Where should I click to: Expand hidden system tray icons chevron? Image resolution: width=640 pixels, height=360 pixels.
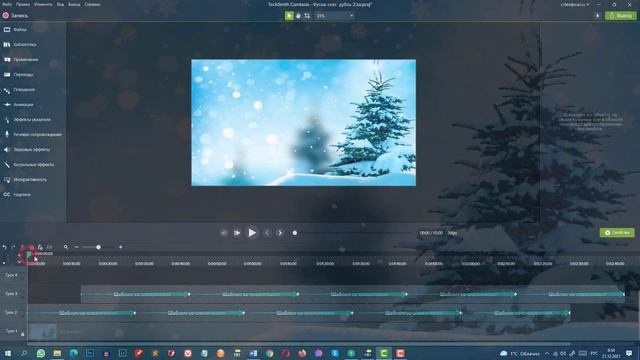tap(547, 353)
